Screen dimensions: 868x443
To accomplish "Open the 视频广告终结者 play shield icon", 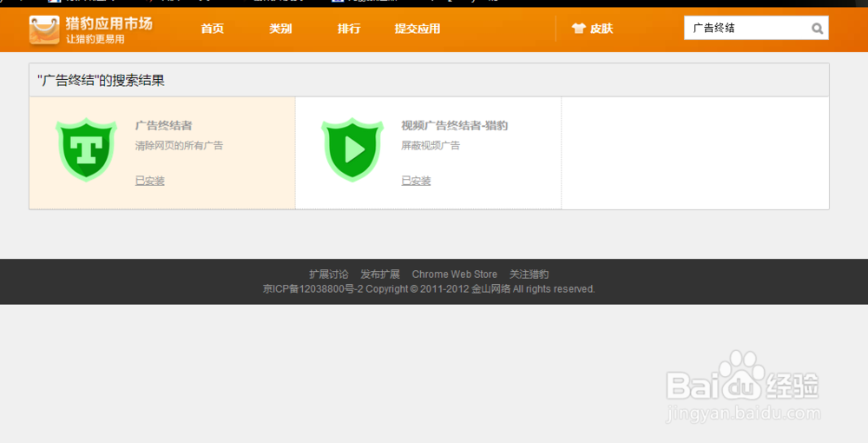I will [x=352, y=149].
